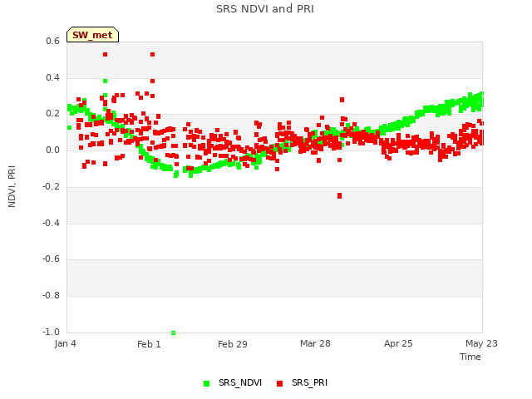Click the green SRS_NDVI legend marker
This screenshot has width=532, height=399.
(206, 383)
